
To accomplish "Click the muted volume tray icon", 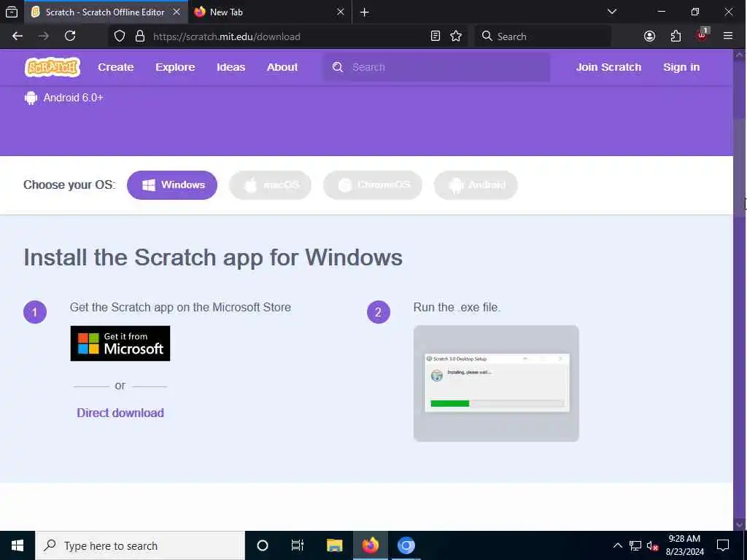I will (653, 545).
